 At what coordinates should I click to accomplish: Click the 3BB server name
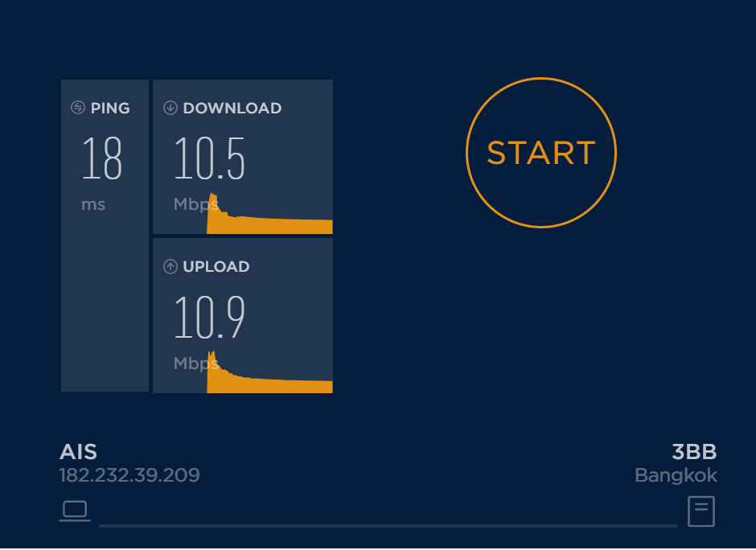(694, 452)
